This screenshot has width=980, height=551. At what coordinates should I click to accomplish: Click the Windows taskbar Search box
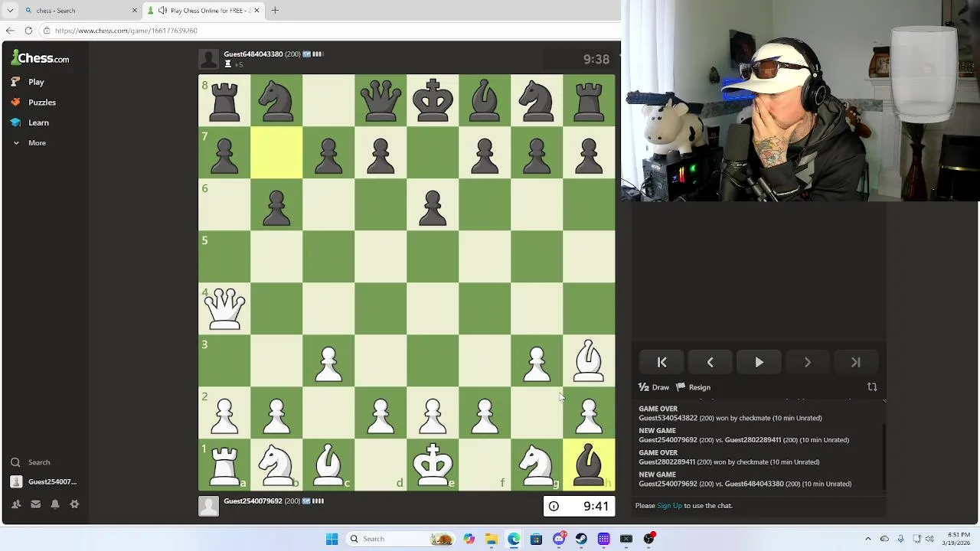click(400, 539)
